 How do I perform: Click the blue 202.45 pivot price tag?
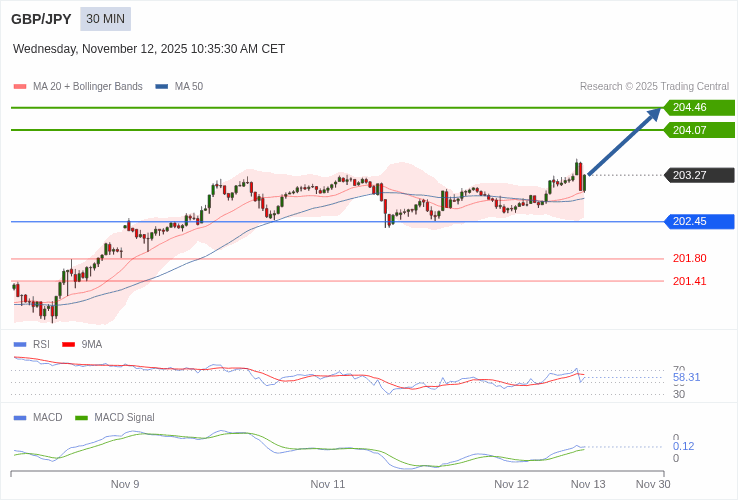(699, 222)
